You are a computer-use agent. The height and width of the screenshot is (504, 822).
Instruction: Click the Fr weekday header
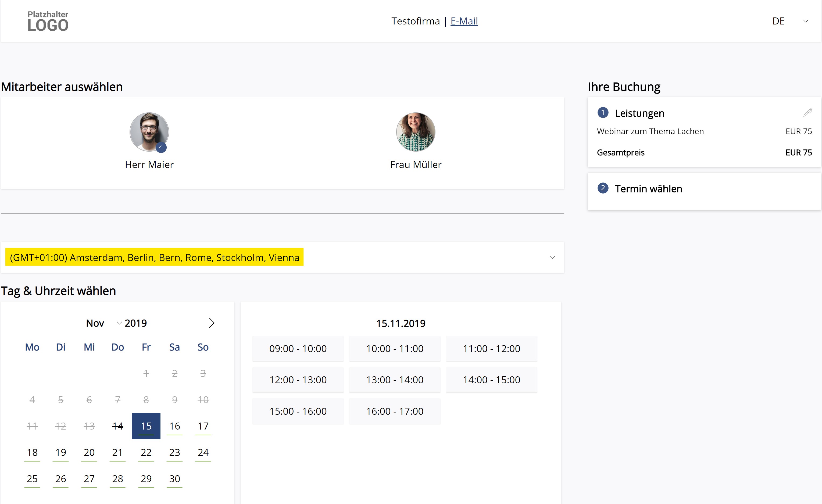pyautogui.click(x=146, y=347)
